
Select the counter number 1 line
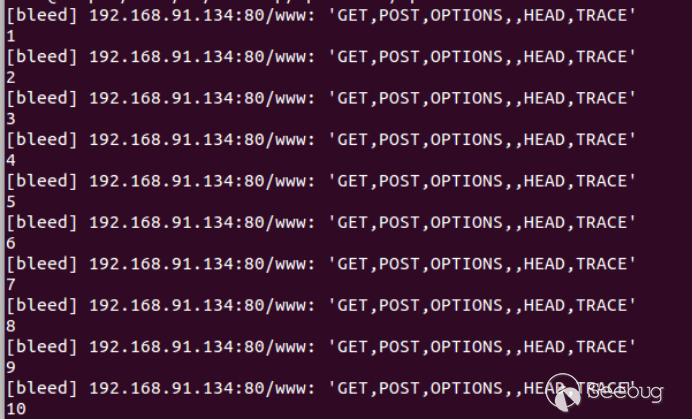click(11, 36)
